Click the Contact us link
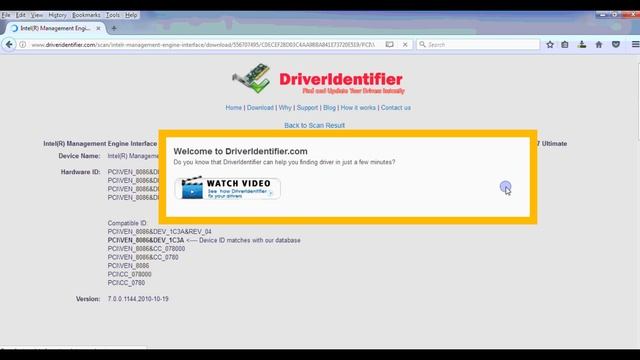This screenshot has width=640, height=360. coord(396,108)
